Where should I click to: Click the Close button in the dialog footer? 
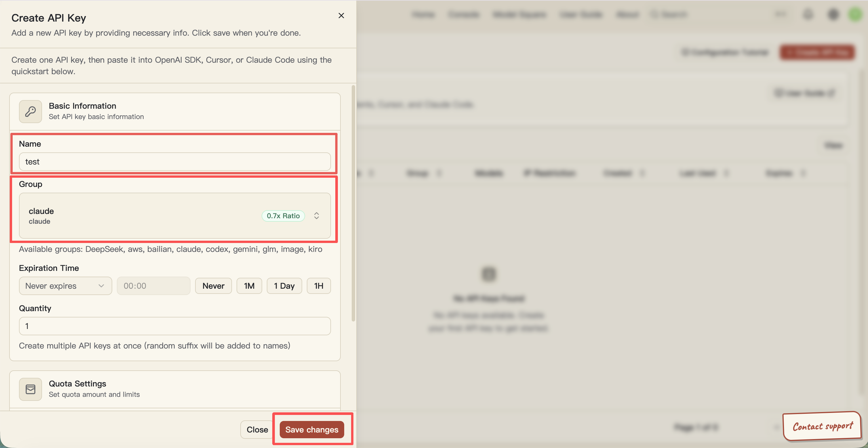coord(257,430)
